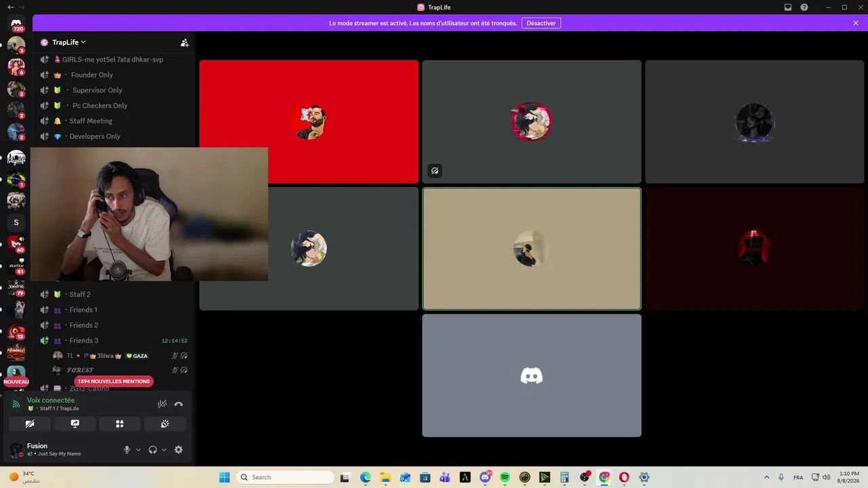The image size is (868, 488).
Task: Open File Explorer from the taskbar
Action: (x=385, y=477)
